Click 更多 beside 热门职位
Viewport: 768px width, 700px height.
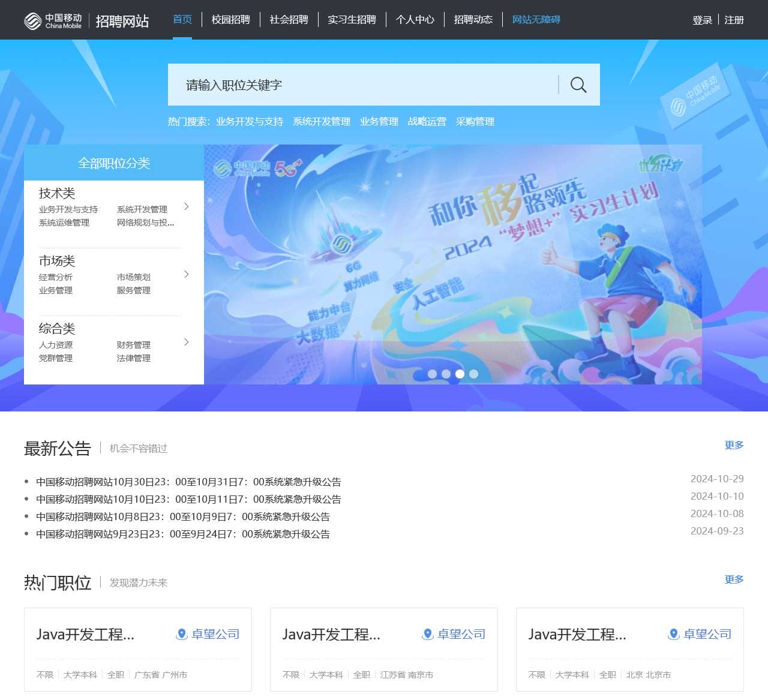(734, 579)
